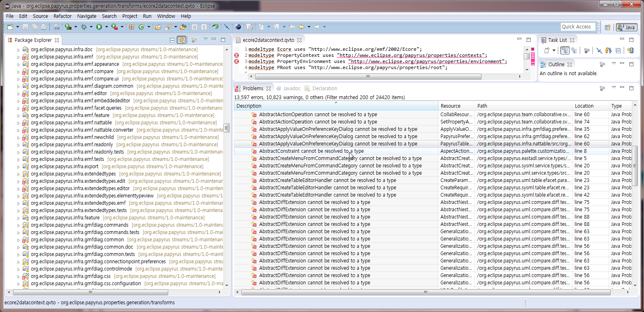644x312 pixels.
Task: Close the ecore2datacontext.qvto editor tab
Action: [299, 40]
